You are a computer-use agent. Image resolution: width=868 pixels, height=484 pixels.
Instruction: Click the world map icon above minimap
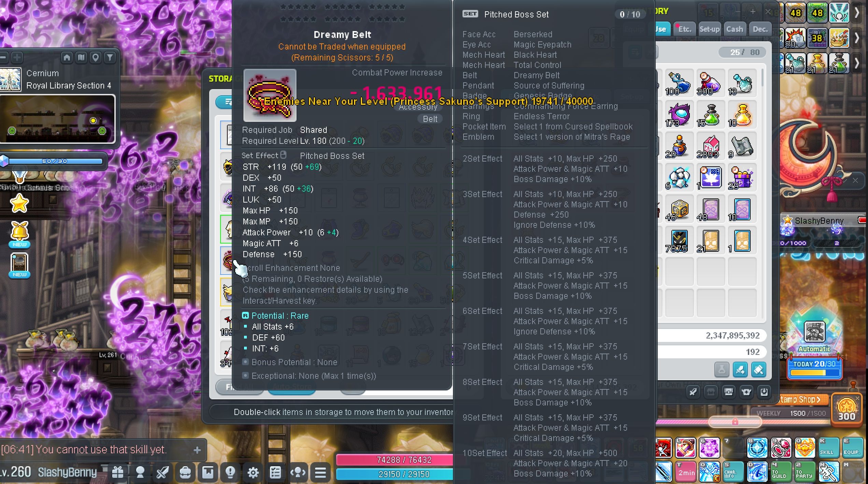click(x=81, y=57)
